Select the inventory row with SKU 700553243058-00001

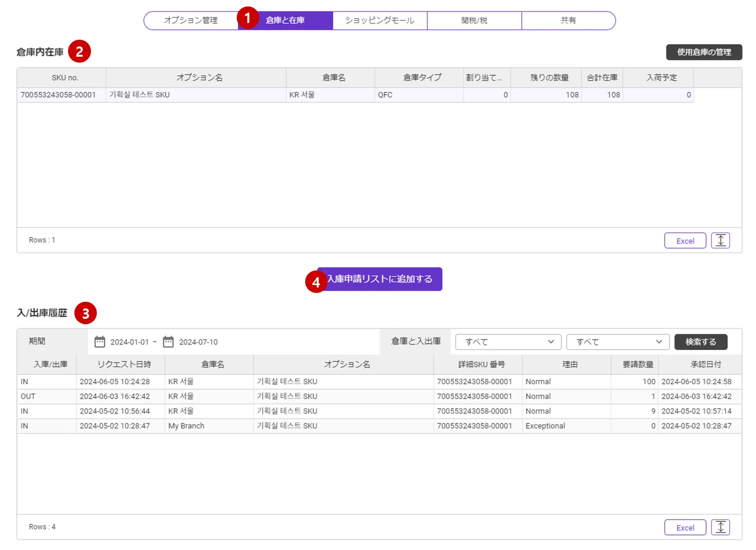pyautogui.click(x=58, y=95)
